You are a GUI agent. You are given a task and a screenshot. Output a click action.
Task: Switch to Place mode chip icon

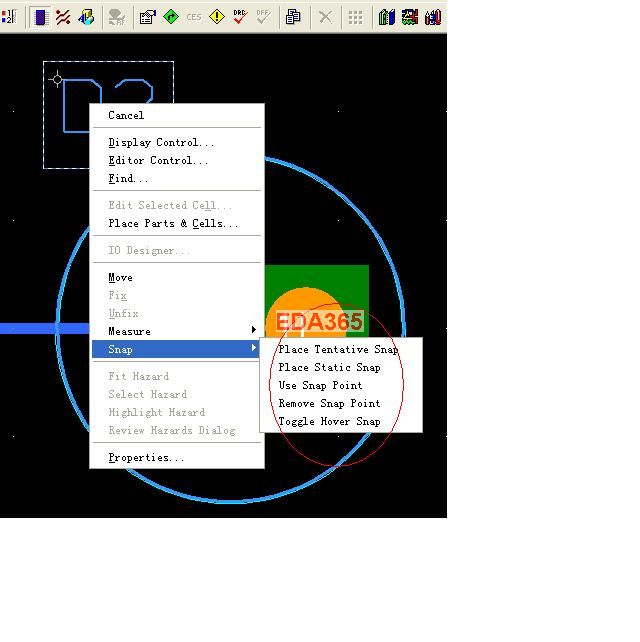40,17
